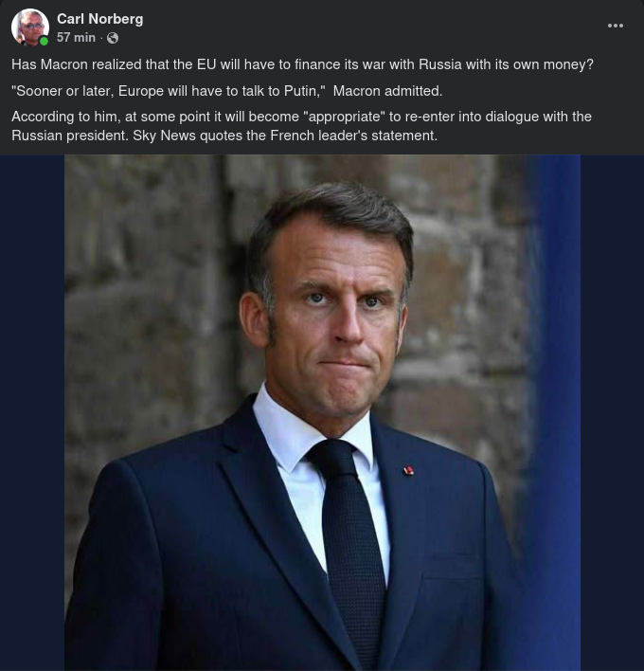
Task: Click the globe public audience icon
Action: [x=114, y=38]
